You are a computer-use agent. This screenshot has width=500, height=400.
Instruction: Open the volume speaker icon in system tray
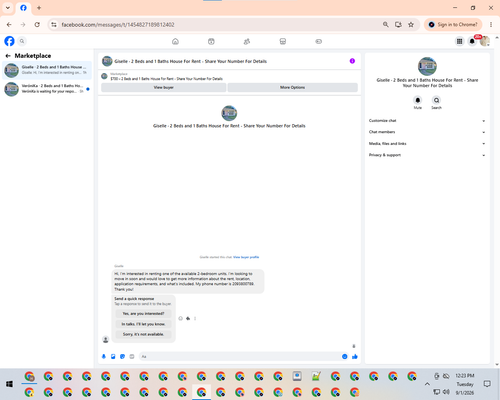point(446,391)
